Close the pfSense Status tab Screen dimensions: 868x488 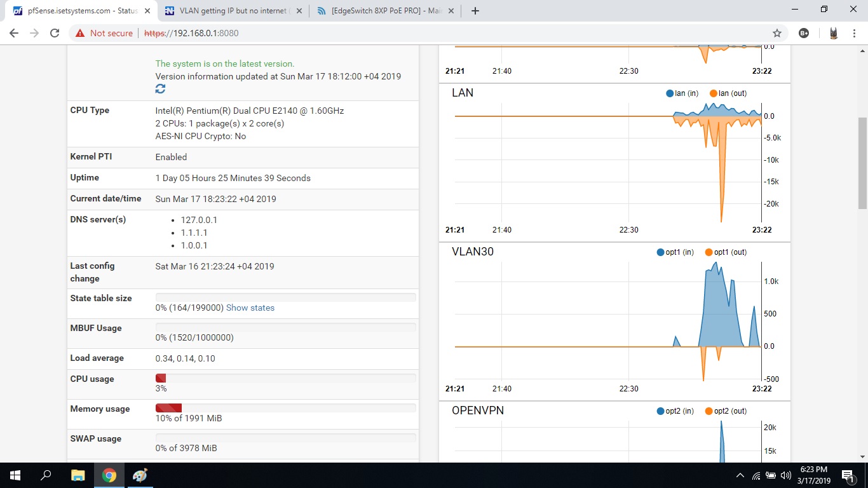point(147,11)
